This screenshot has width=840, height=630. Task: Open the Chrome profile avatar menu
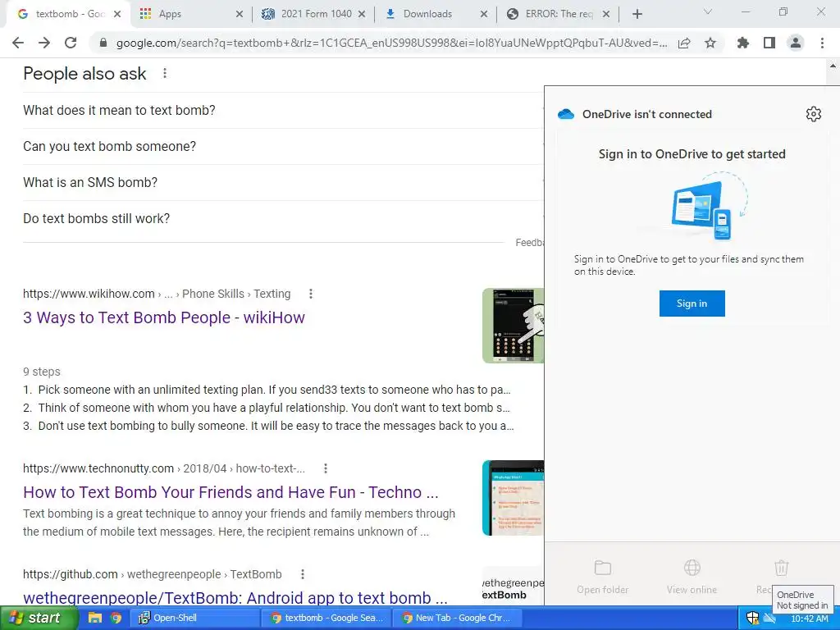point(796,43)
